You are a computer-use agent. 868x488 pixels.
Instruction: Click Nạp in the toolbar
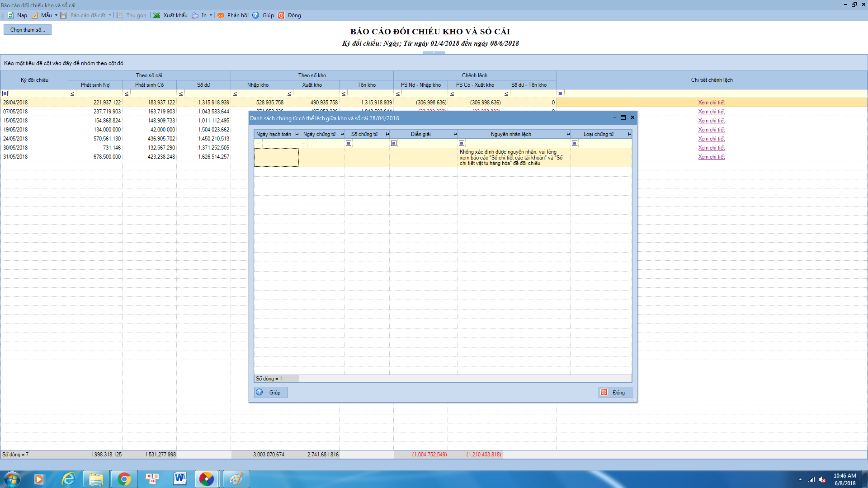[22, 15]
